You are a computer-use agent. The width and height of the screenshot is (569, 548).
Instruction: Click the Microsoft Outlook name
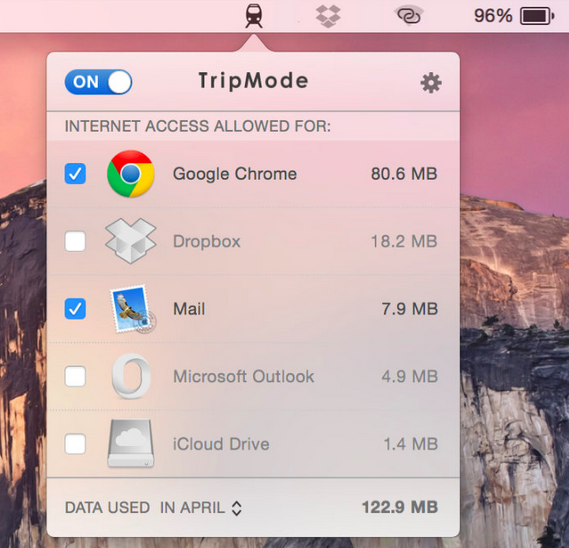point(243,376)
